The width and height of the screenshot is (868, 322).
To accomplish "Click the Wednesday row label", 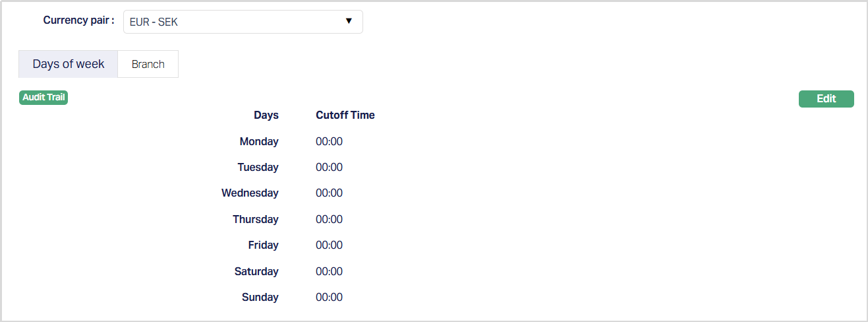I will coord(250,193).
